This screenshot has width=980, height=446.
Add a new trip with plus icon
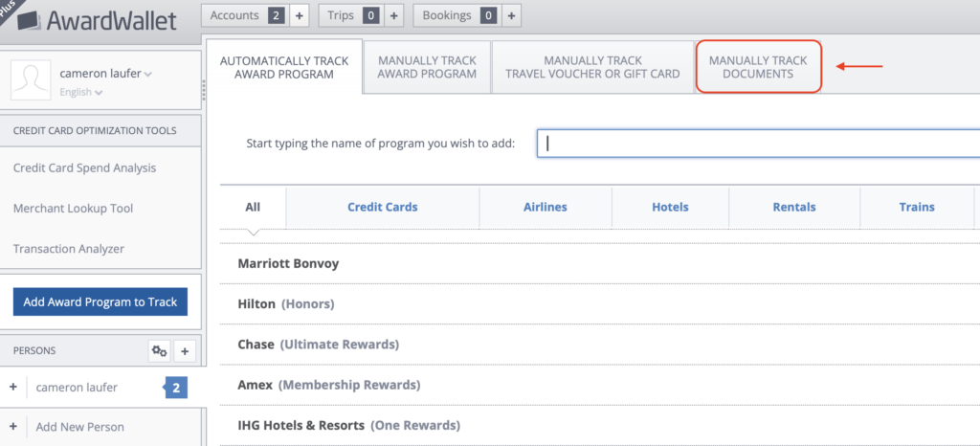point(393,15)
